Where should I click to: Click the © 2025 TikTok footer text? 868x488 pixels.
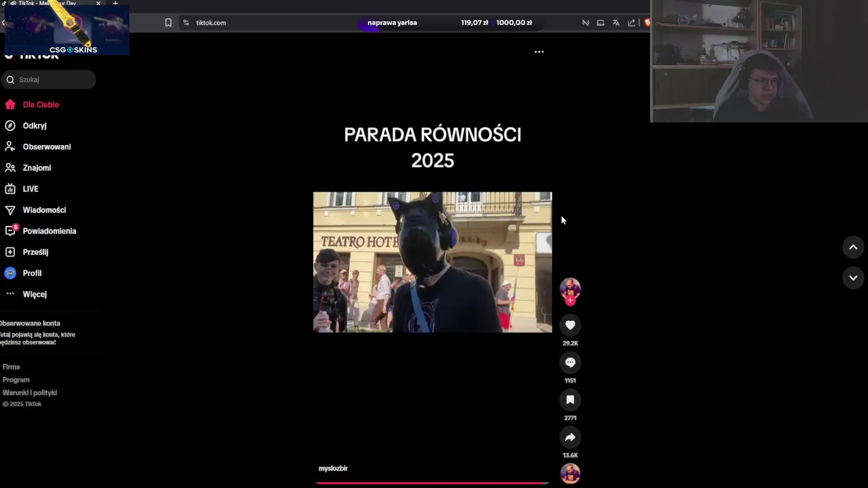point(22,404)
